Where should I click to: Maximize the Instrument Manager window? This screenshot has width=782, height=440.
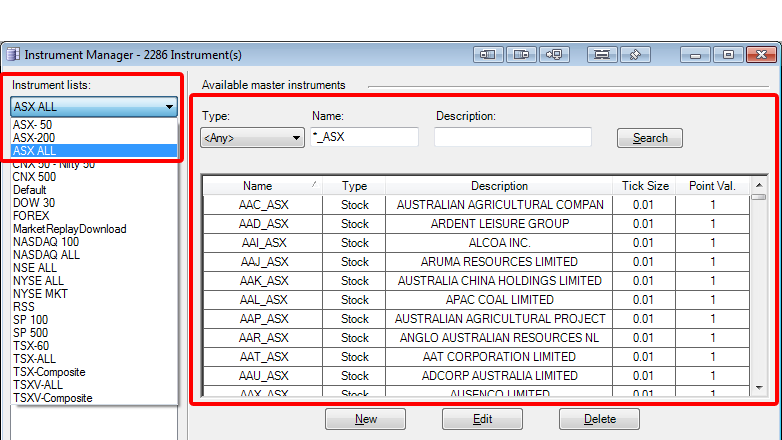pyautogui.click(x=728, y=54)
